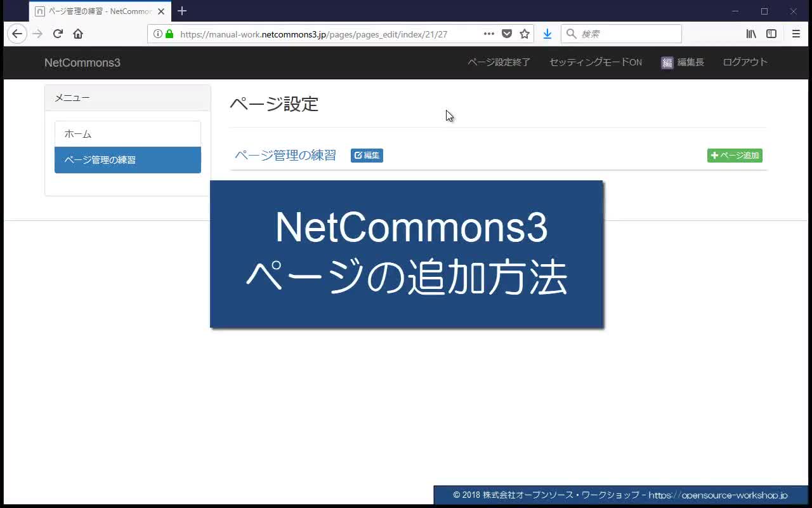Reload the page with the refresh icon

point(58,34)
